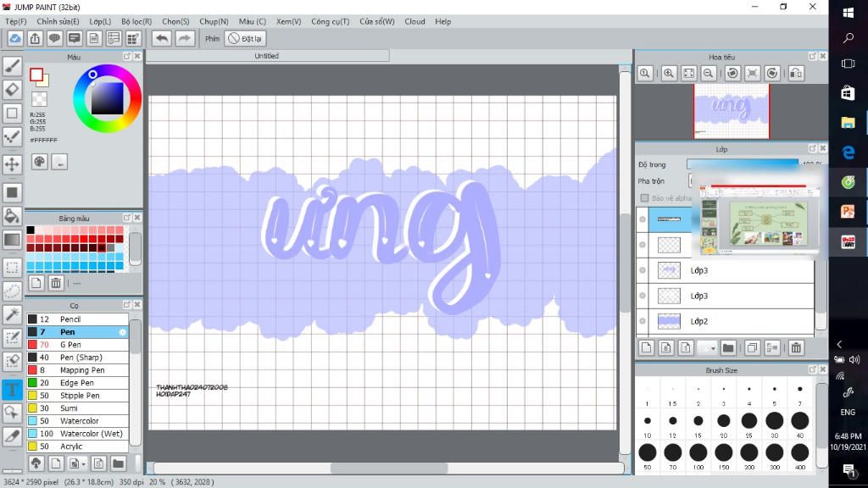Screen dimensions: 868x488
Task: Open the Công cụ(T) menu
Action: point(331,21)
